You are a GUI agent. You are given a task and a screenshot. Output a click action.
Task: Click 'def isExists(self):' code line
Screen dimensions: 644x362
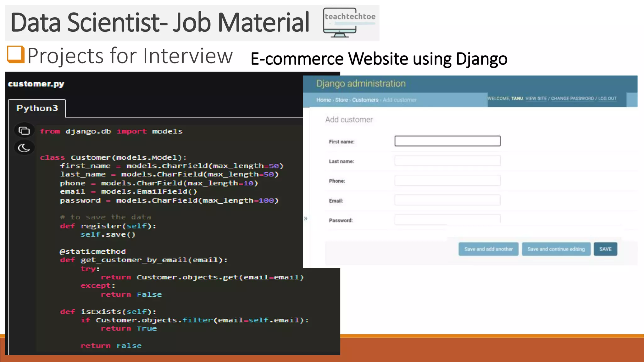tap(108, 312)
